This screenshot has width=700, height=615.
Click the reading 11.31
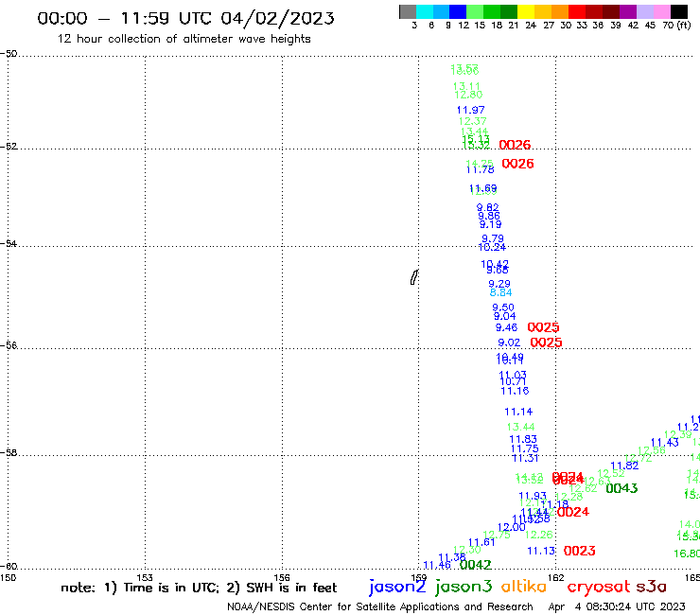525,458
